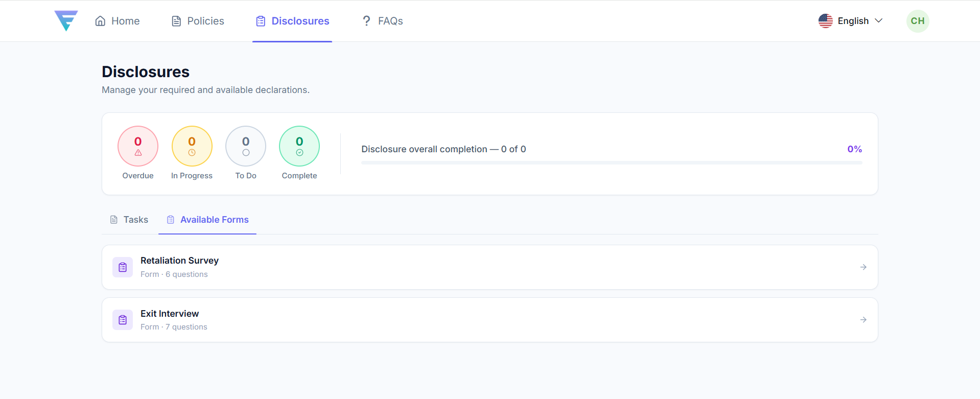Select the Available Forms tab
Image resolution: width=980 pixels, height=399 pixels.
[x=207, y=220]
